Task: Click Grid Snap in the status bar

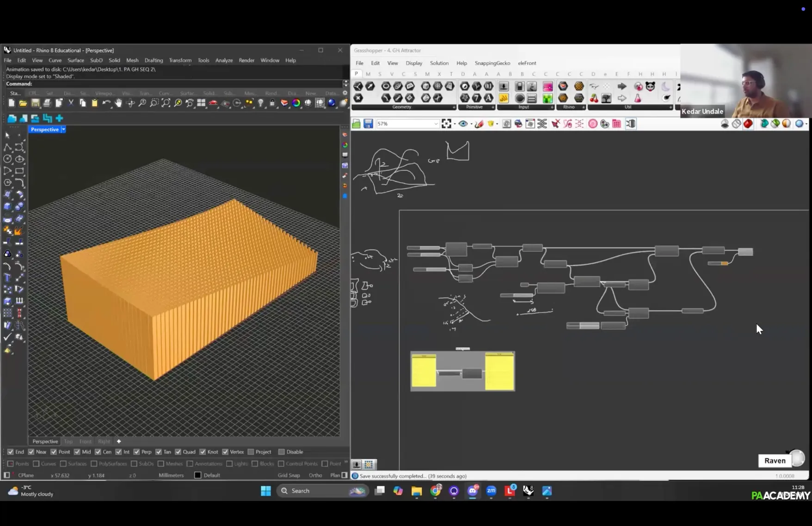Action: pyautogui.click(x=289, y=475)
